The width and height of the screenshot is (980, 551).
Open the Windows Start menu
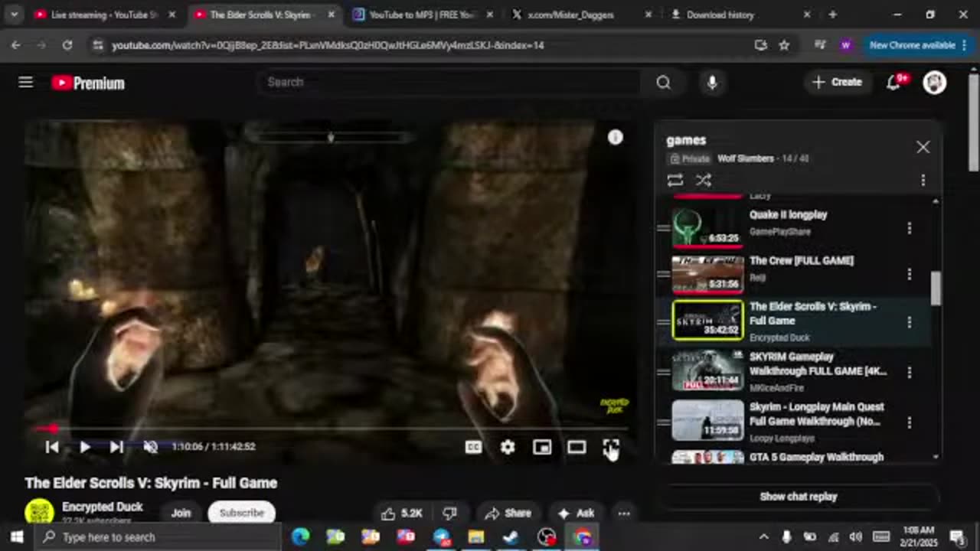17,536
